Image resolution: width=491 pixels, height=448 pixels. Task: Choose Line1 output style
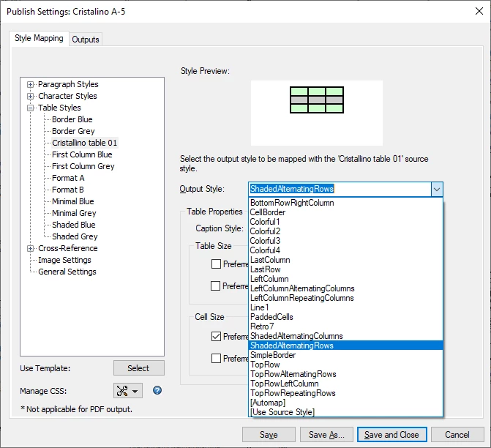click(345, 307)
